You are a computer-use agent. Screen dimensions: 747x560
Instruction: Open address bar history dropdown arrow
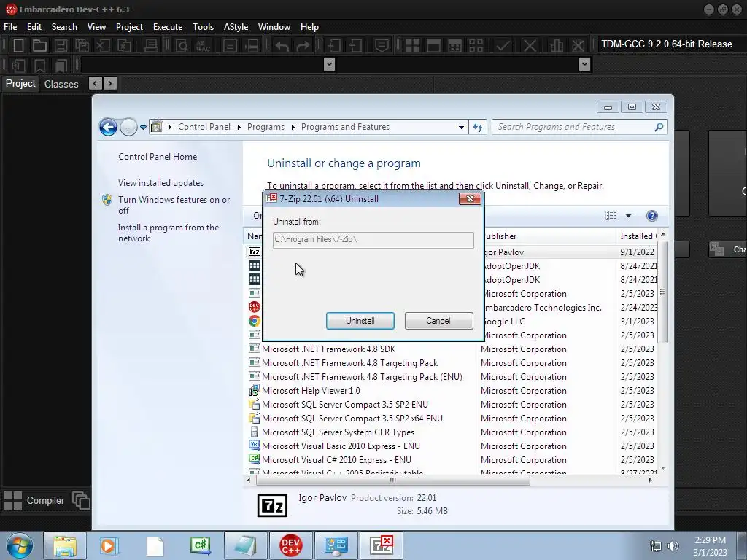tap(461, 127)
